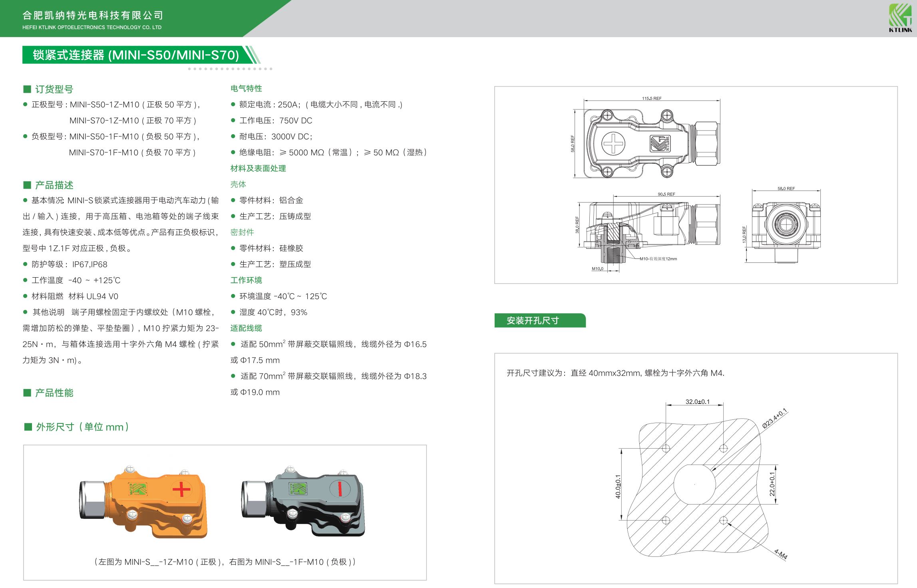Click the 32.0±0.1 dimension label
This screenshot has height=588, width=917.
698,402
